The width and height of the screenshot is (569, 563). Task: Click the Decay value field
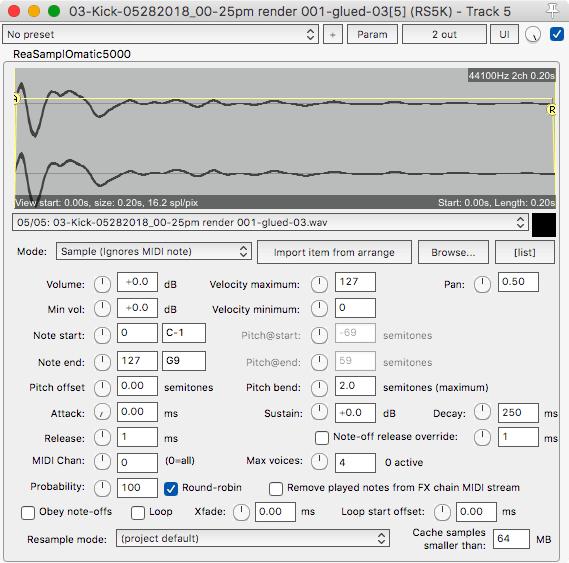click(518, 413)
